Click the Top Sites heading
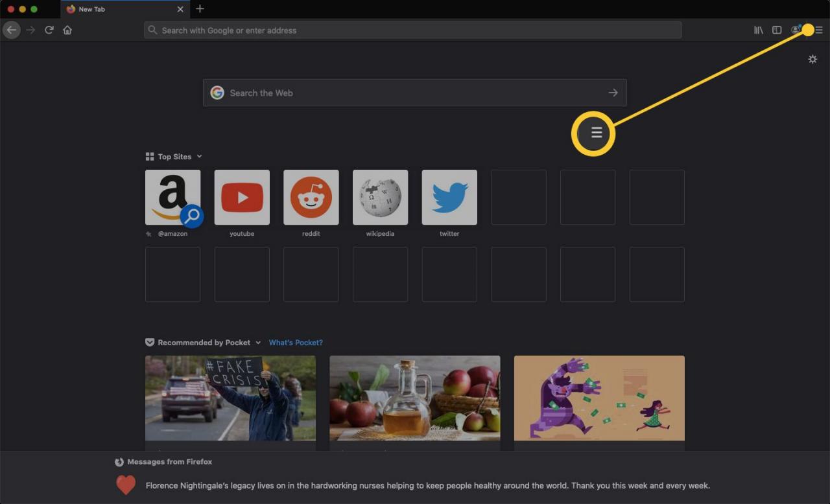 point(174,156)
